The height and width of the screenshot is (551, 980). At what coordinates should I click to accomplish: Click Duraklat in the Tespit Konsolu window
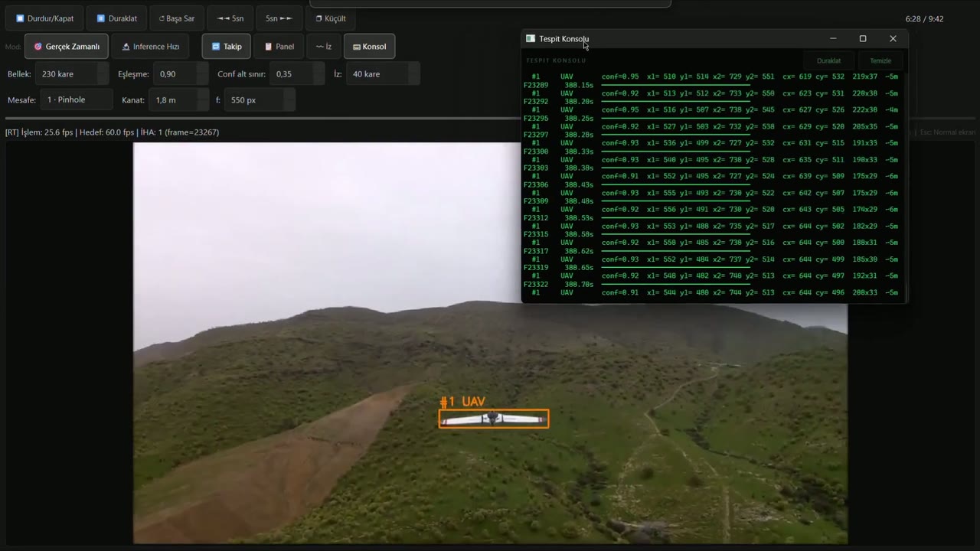(x=828, y=60)
